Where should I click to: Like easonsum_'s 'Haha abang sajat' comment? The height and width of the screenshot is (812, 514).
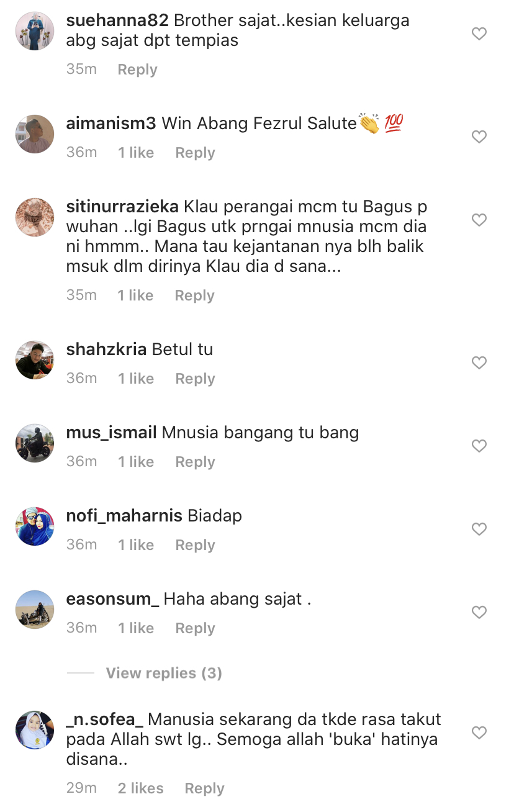pyautogui.click(x=479, y=612)
